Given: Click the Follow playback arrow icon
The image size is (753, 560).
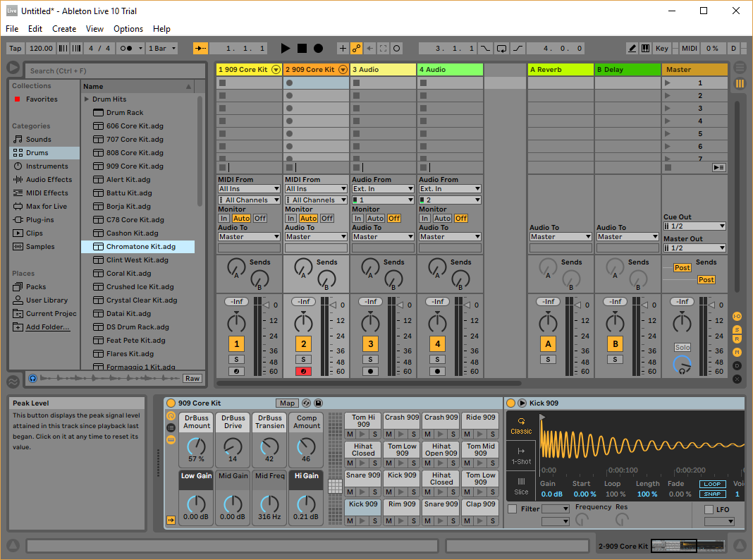Looking at the screenshot, I should pos(200,49).
